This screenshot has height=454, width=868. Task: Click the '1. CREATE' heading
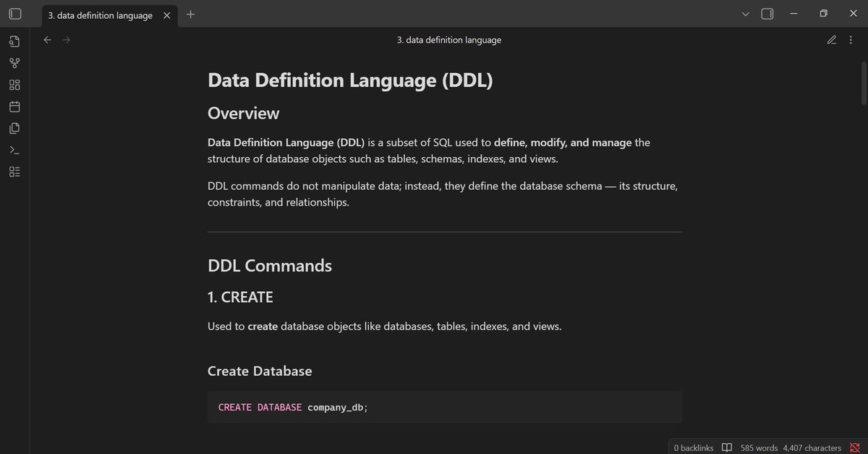pos(240,297)
